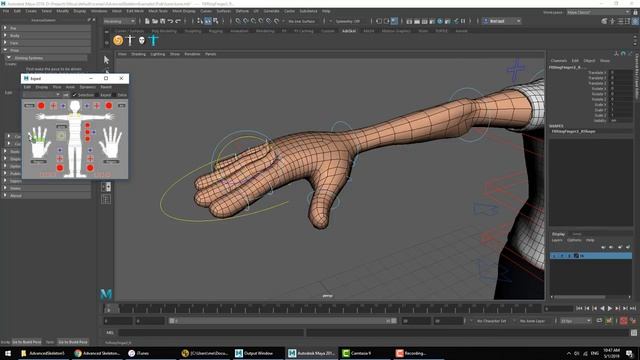Click the skull face shelf icon

tap(142, 40)
